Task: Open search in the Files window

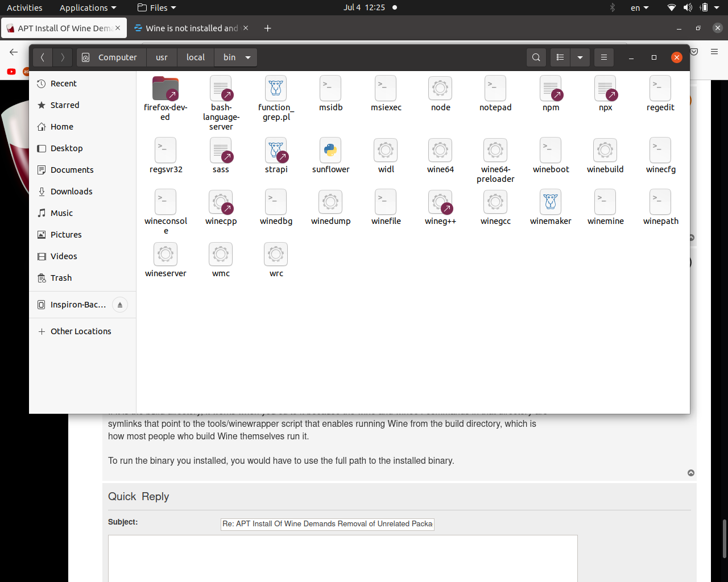Action: coord(536,57)
